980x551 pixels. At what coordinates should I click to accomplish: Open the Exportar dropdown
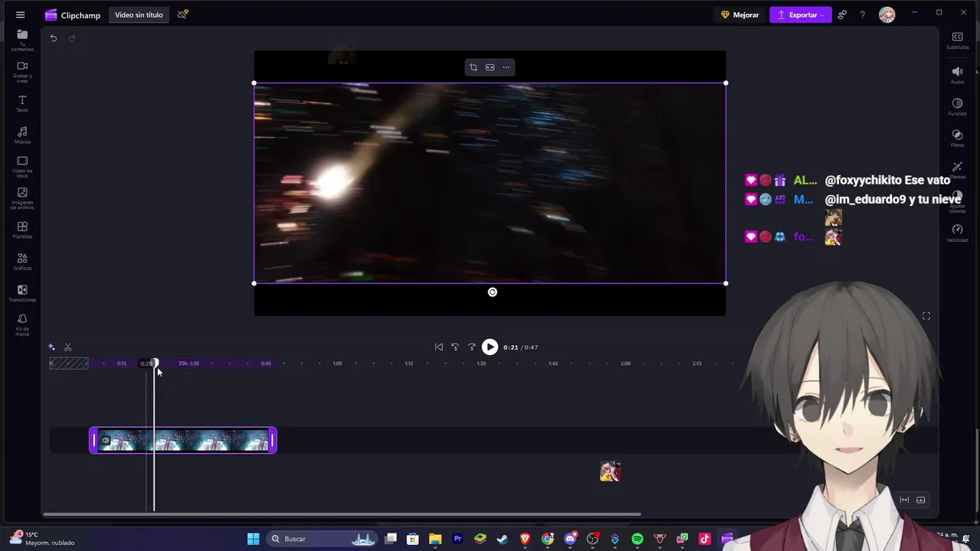pos(801,15)
